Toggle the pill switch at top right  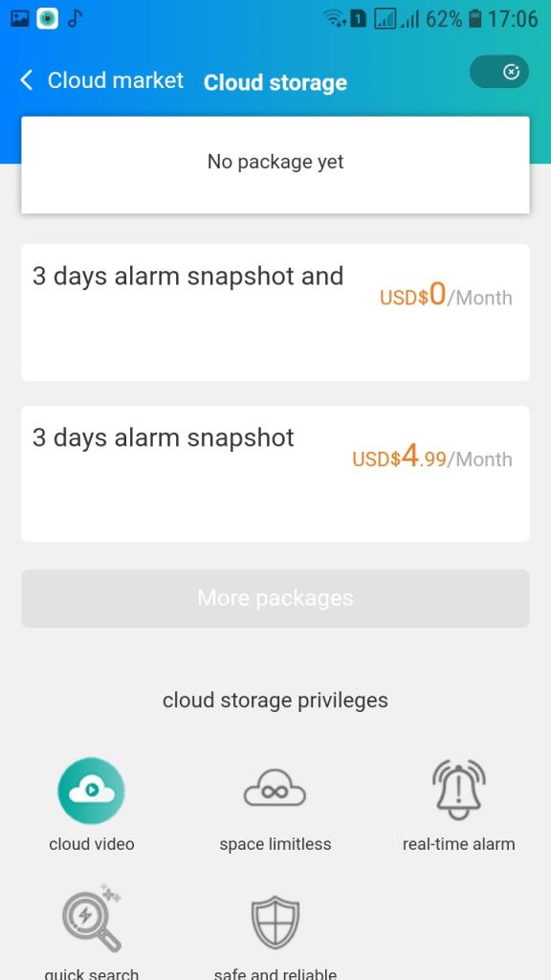click(499, 72)
